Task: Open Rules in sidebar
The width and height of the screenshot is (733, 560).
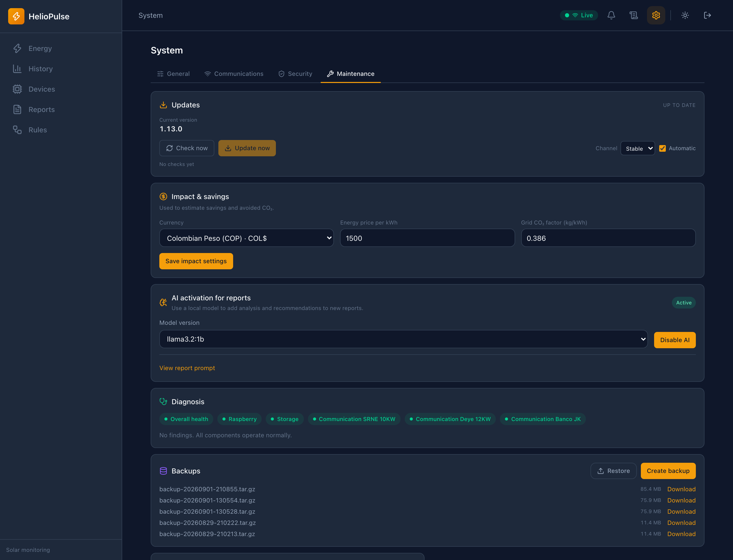Action: click(x=61, y=130)
